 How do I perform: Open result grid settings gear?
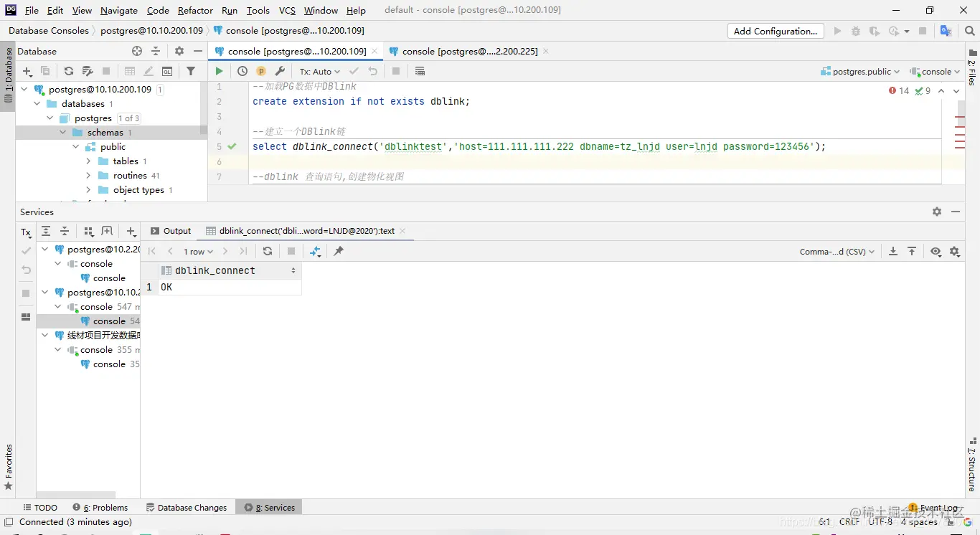954,251
